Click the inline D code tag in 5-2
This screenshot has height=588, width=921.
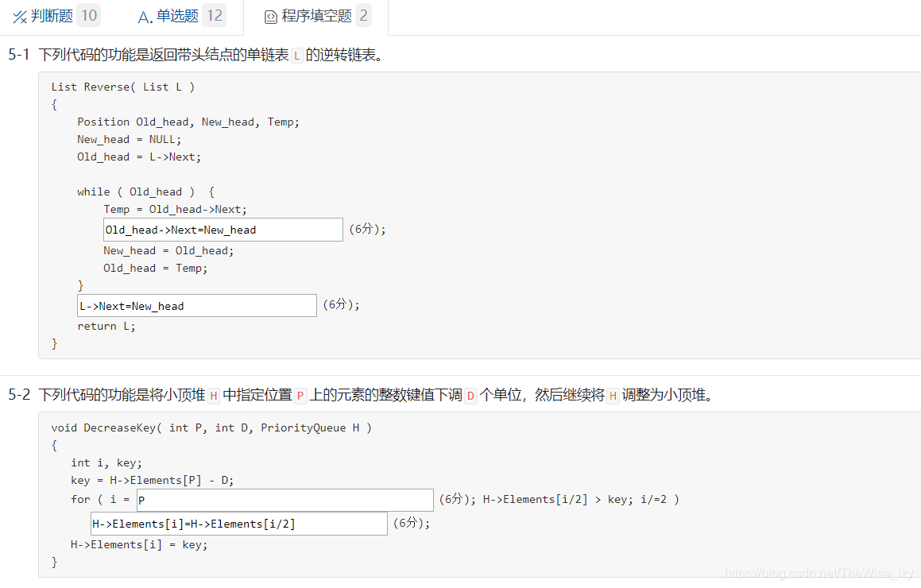pos(470,396)
